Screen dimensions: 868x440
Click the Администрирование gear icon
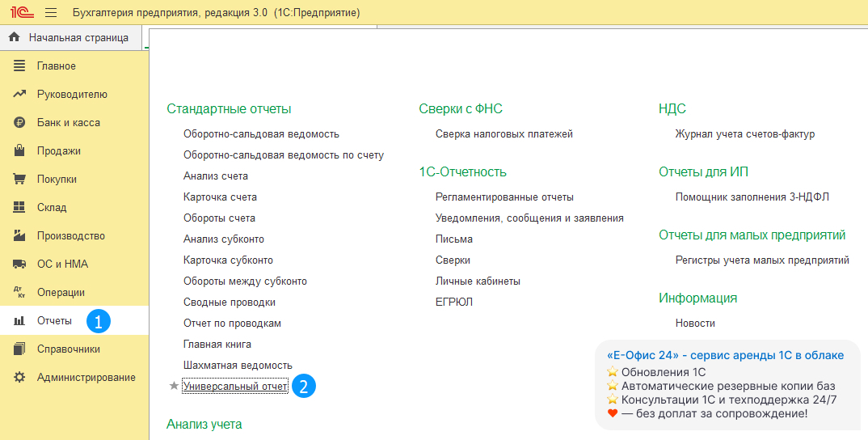19,378
